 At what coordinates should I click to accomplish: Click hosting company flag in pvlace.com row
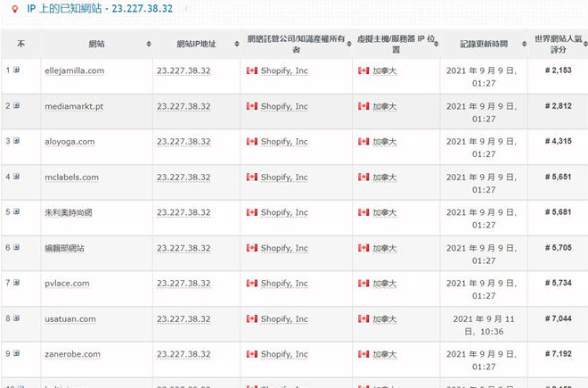tap(252, 283)
